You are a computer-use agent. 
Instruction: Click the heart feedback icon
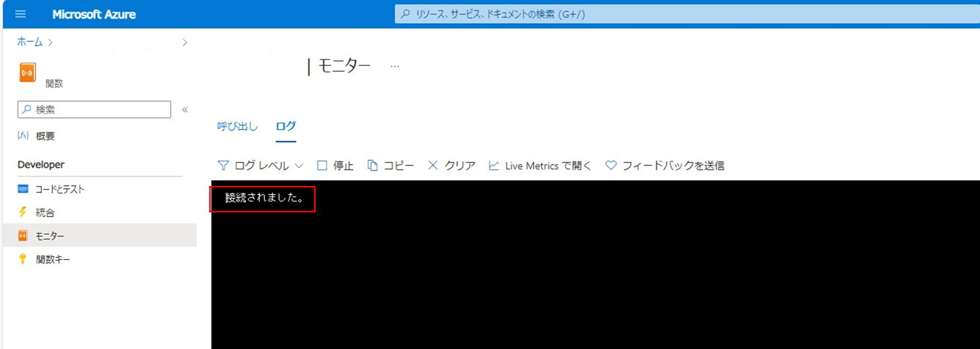(611, 165)
